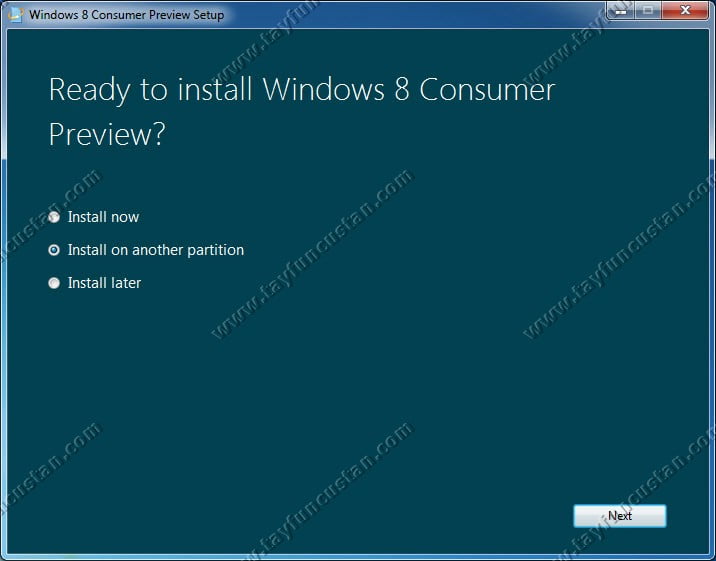The height and width of the screenshot is (561, 716).
Task: Choose "Install on another partition" radio option
Action: click(x=54, y=250)
